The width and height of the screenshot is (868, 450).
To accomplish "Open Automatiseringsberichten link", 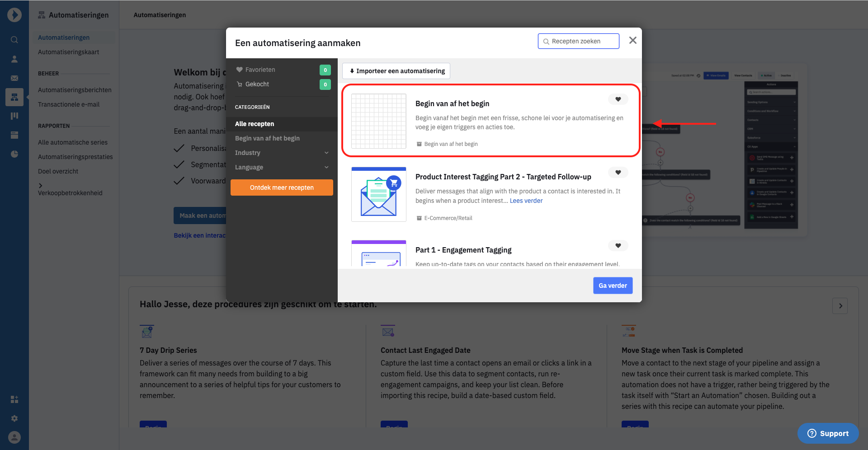I will click(75, 90).
